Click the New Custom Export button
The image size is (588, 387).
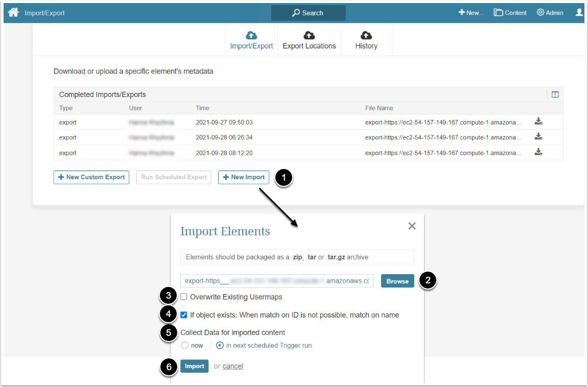(x=91, y=177)
